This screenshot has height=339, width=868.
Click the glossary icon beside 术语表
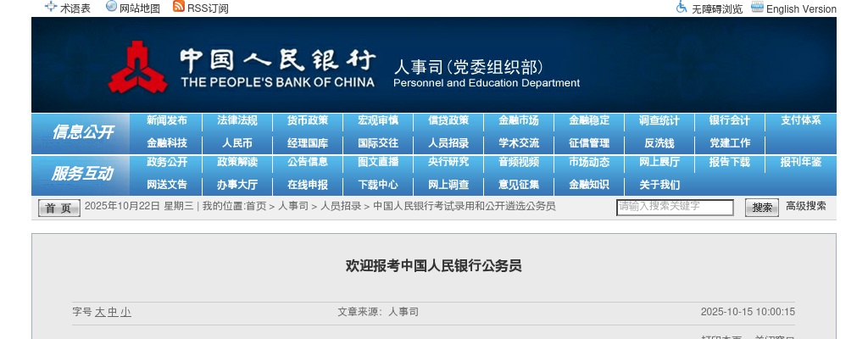(x=51, y=7)
